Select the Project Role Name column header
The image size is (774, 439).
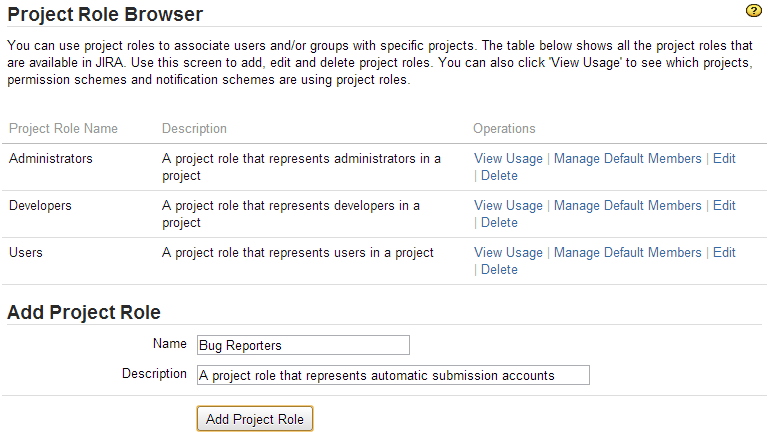coord(63,128)
